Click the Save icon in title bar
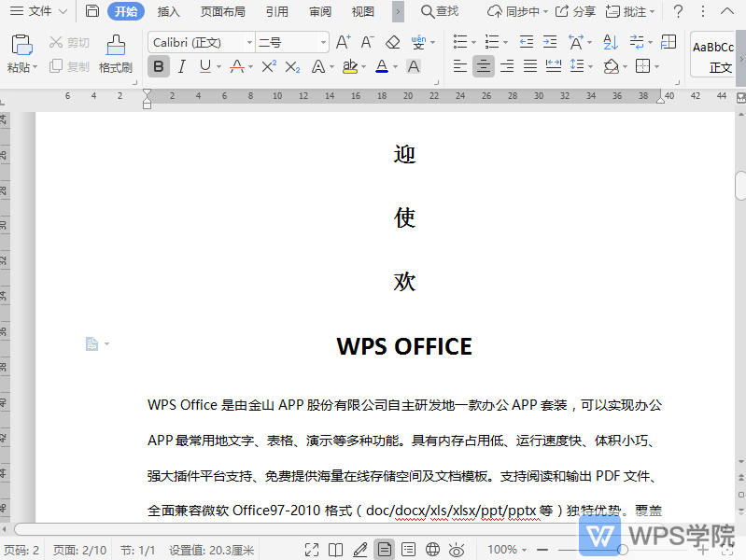The height and width of the screenshot is (560, 746). coord(91,11)
